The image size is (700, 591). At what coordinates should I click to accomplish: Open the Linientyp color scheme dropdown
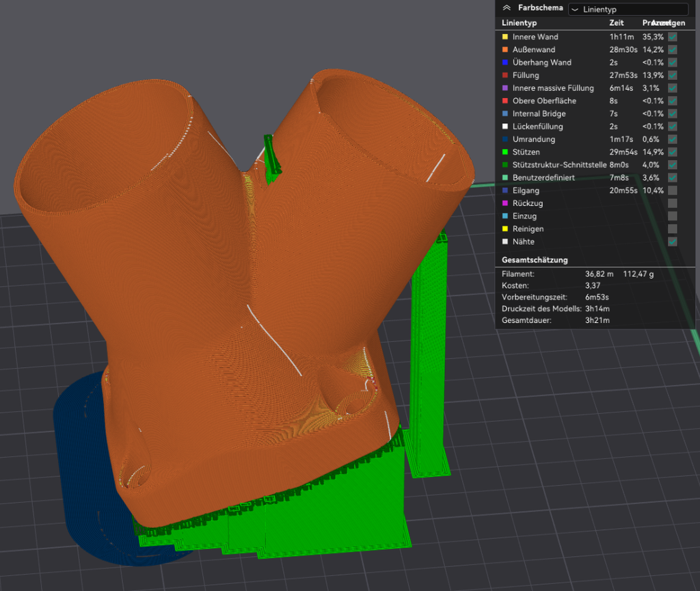click(628, 10)
